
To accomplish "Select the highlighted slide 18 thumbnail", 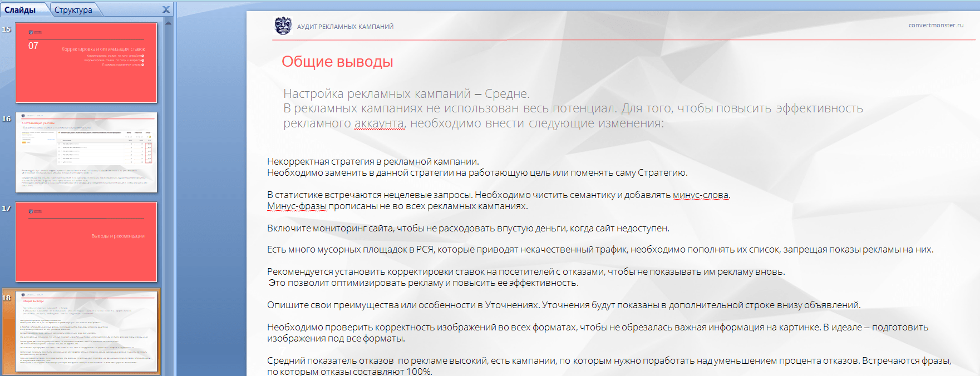I will 86,332.
